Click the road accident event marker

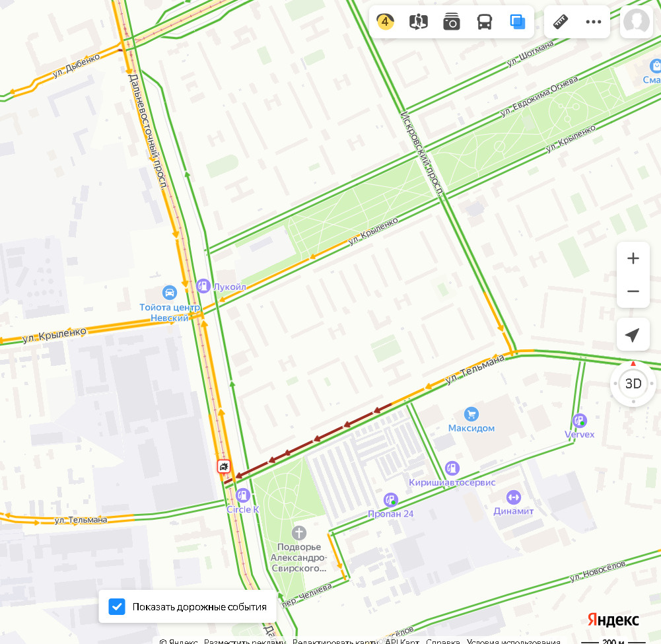pyautogui.click(x=223, y=466)
